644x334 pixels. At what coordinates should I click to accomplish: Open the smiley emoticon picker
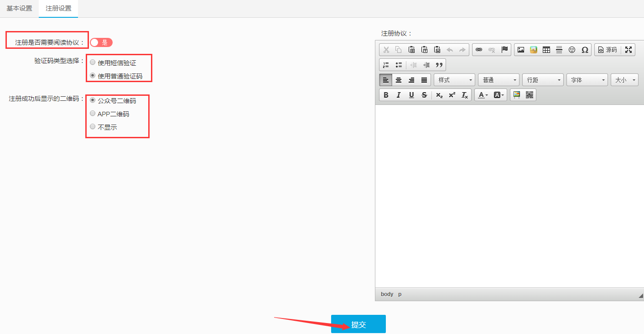pos(572,50)
